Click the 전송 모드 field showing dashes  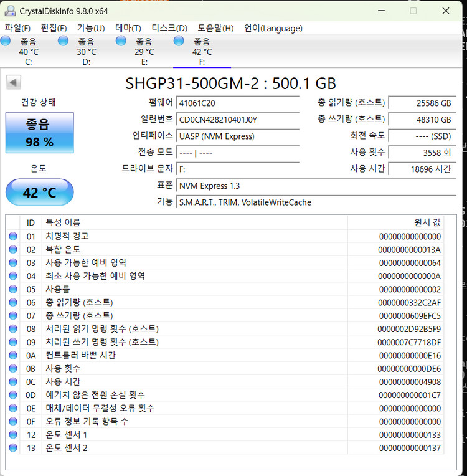[x=238, y=153]
